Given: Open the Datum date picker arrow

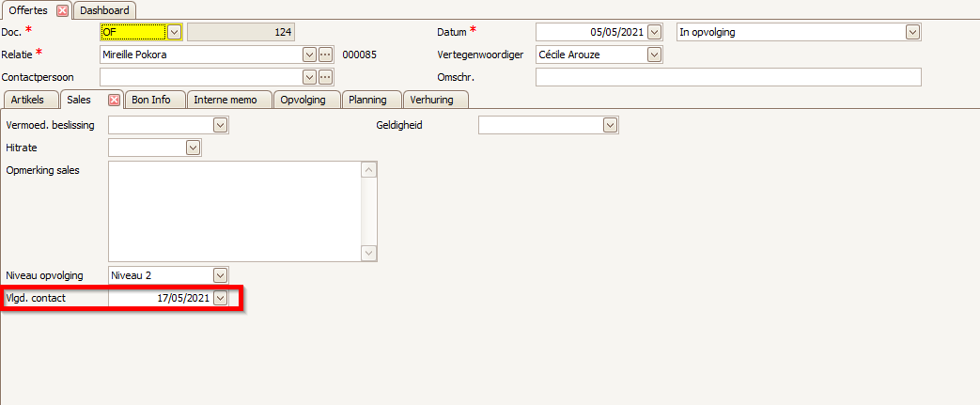Looking at the screenshot, I should click(654, 32).
